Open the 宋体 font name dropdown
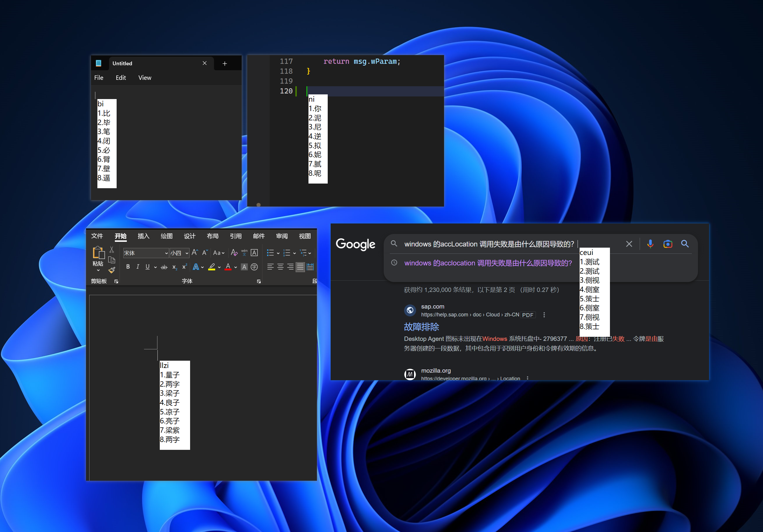 [x=166, y=253]
